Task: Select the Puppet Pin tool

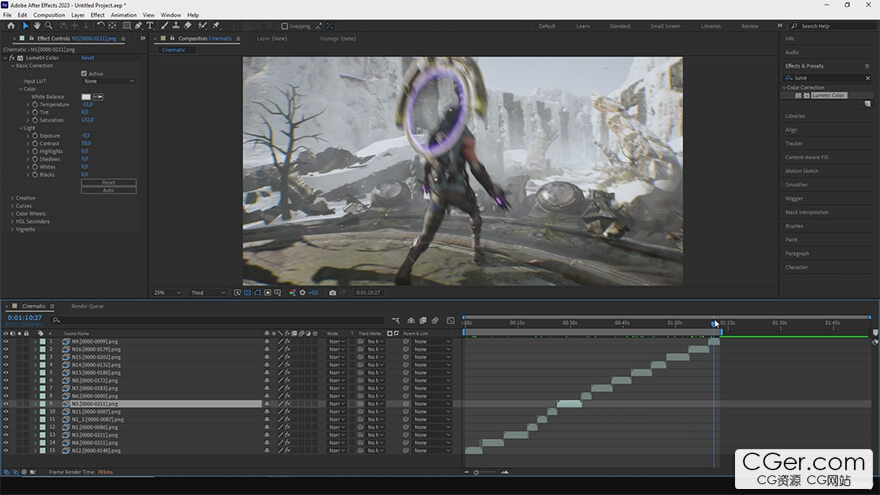Action: pos(216,26)
